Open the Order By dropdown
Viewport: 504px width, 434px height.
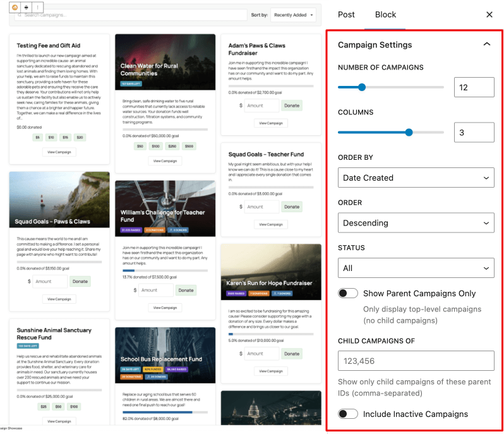[x=416, y=178]
